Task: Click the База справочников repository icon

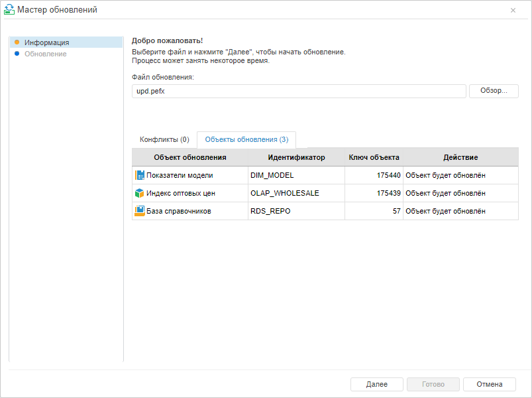Action: click(139, 211)
